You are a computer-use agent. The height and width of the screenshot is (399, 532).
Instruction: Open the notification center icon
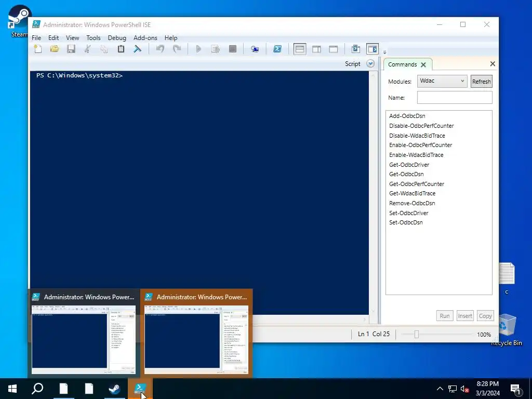click(516, 389)
